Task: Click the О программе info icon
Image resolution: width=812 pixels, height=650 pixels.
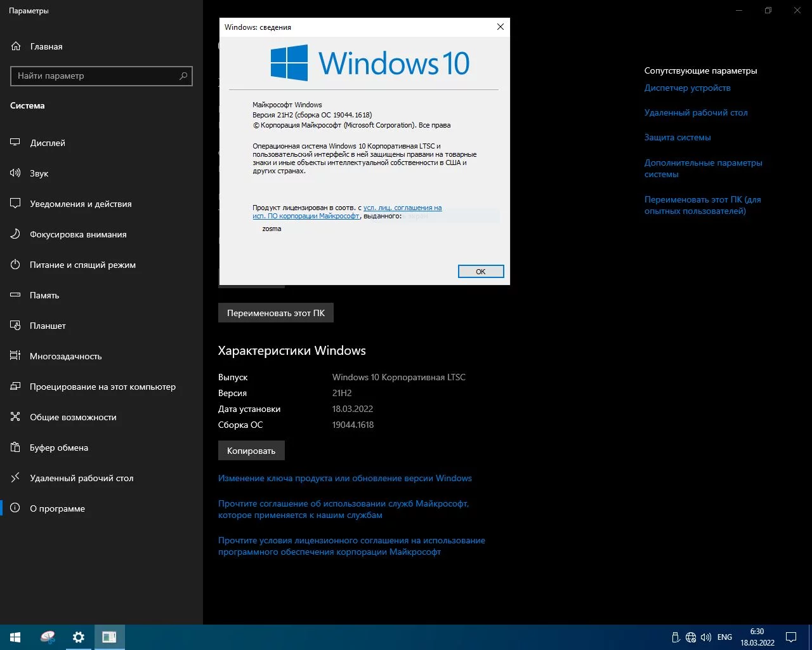Action: coord(16,508)
